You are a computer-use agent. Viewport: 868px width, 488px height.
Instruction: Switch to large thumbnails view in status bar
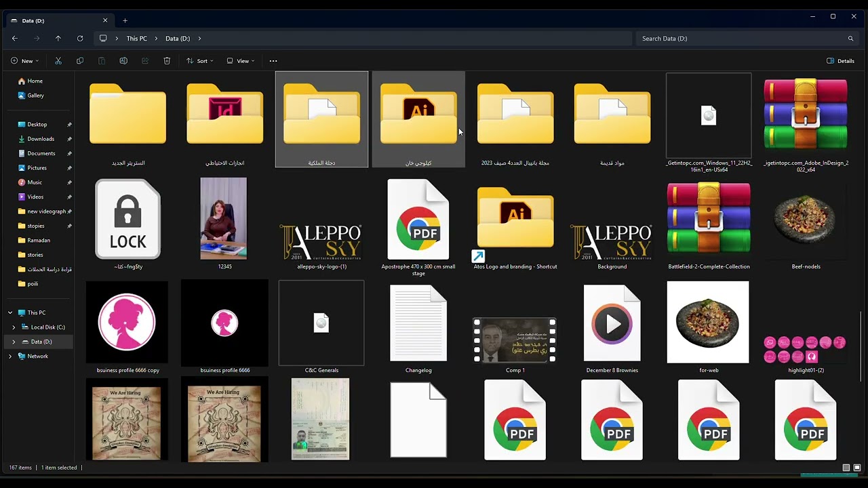(x=857, y=468)
